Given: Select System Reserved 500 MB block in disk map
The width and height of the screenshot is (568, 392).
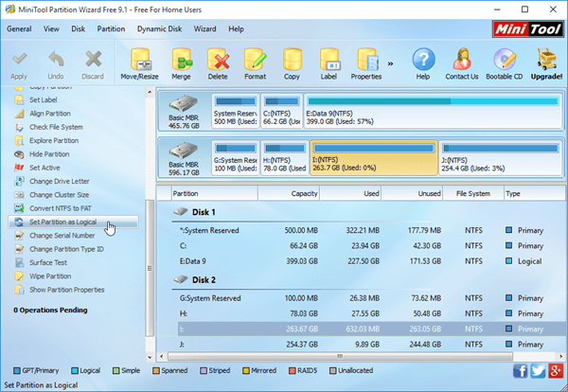Looking at the screenshot, I should tap(236, 111).
